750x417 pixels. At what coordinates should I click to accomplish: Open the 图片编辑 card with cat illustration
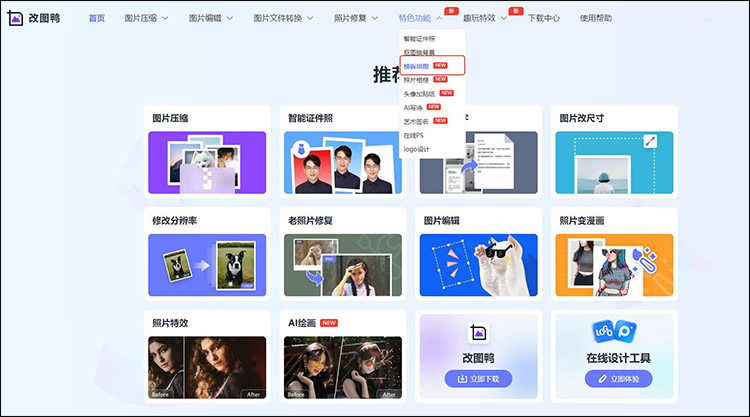[478, 265]
